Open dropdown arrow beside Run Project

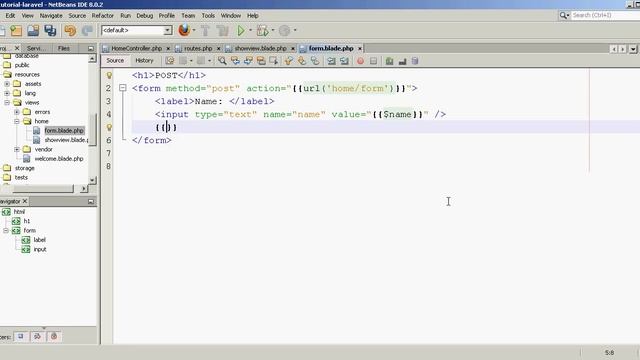(x=250, y=30)
